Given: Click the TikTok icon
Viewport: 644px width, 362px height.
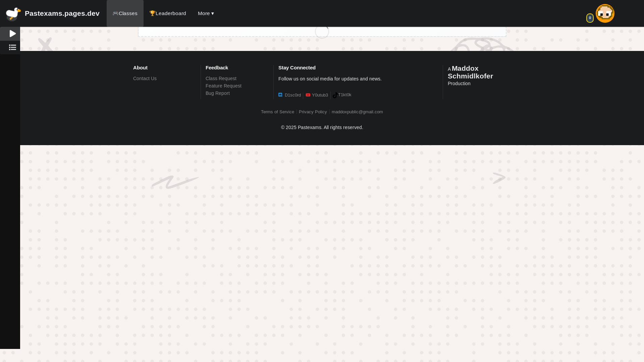Looking at the screenshot, I should (335, 95).
